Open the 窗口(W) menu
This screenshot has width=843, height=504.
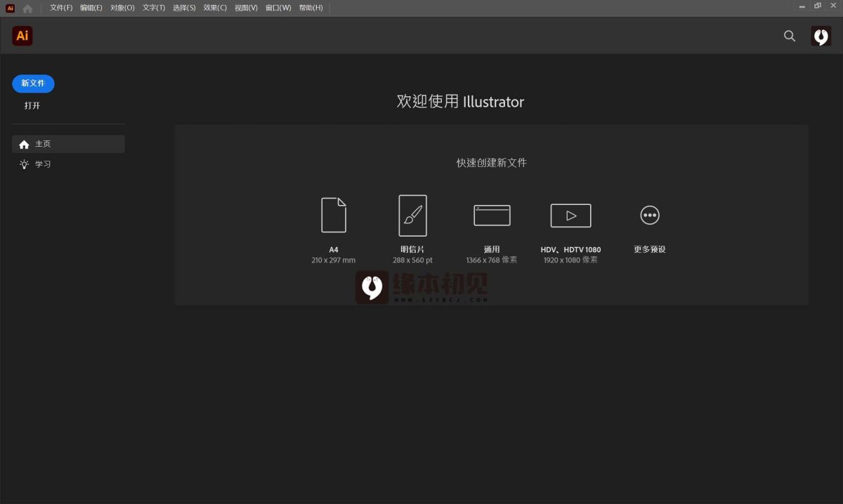click(x=278, y=8)
